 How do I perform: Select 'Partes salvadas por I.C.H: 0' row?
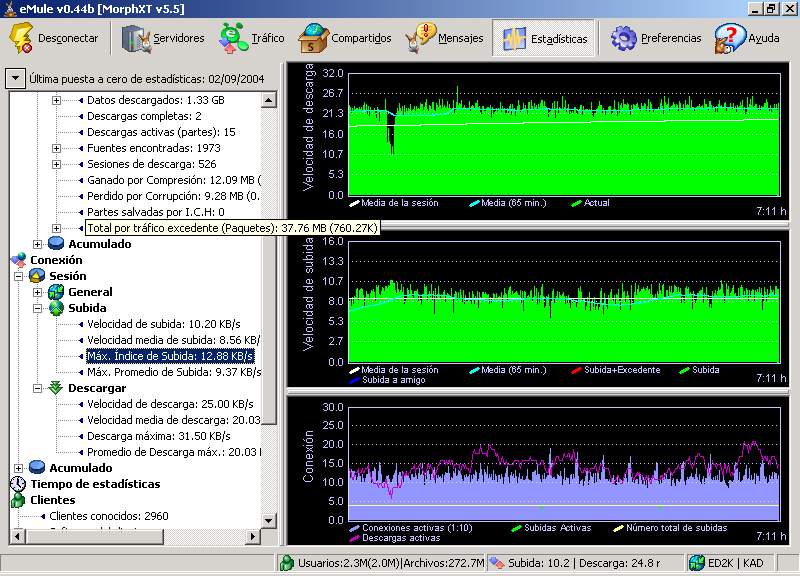point(156,212)
